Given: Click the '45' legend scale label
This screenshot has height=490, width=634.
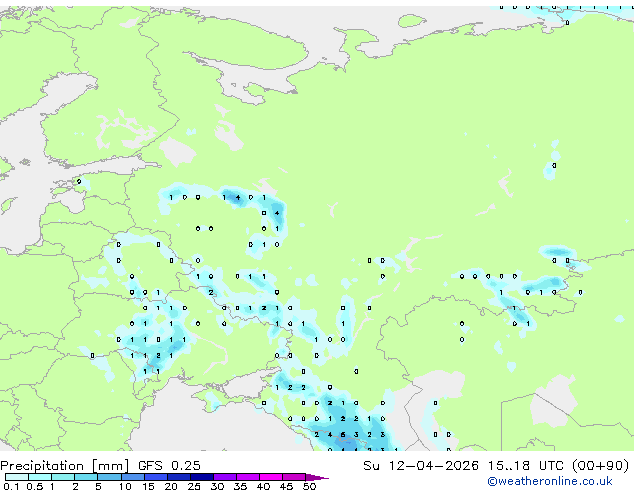Looking at the screenshot, I should click(x=286, y=486).
